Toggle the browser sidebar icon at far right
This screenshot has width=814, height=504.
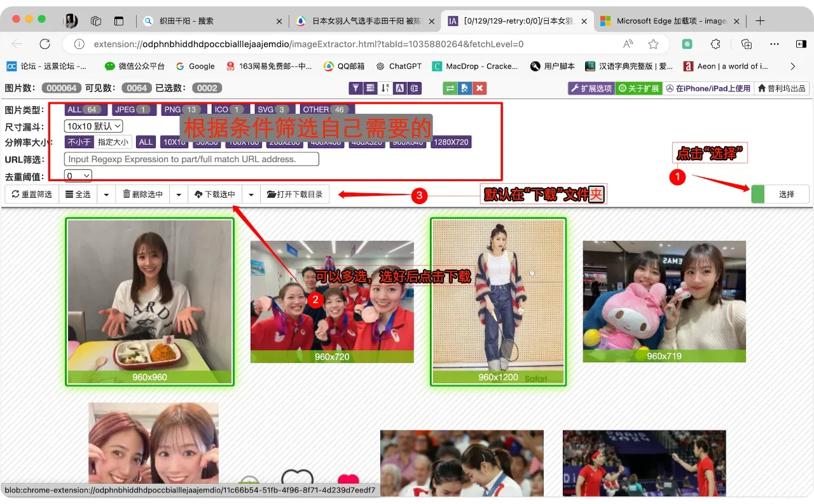(x=801, y=44)
